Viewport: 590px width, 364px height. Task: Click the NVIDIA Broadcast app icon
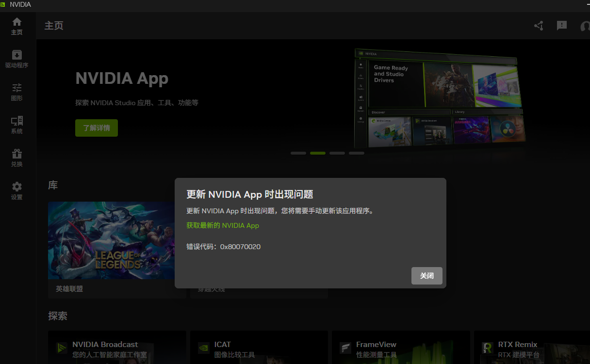pos(62,348)
